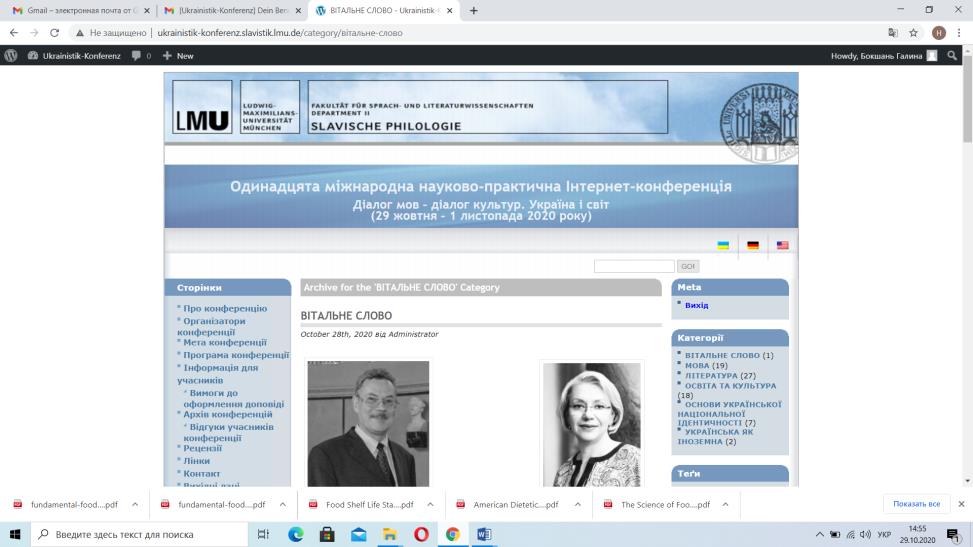Expand options for Food Shelf Life download

point(430,505)
